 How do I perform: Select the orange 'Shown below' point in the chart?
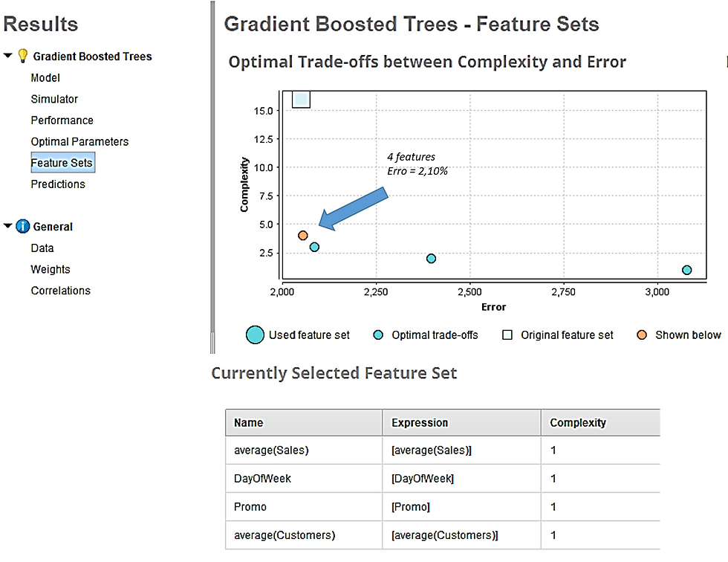click(303, 236)
